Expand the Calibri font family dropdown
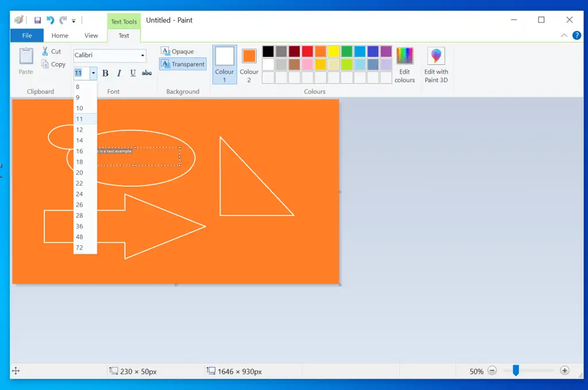This screenshot has width=588, height=390. [142, 56]
